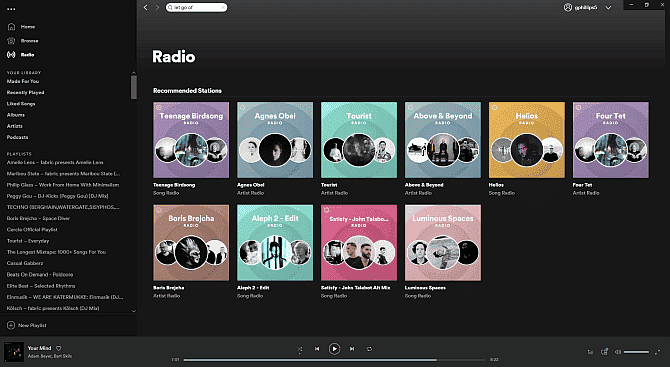
Task: Open Helios radio station cover
Action: click(527, 140)
